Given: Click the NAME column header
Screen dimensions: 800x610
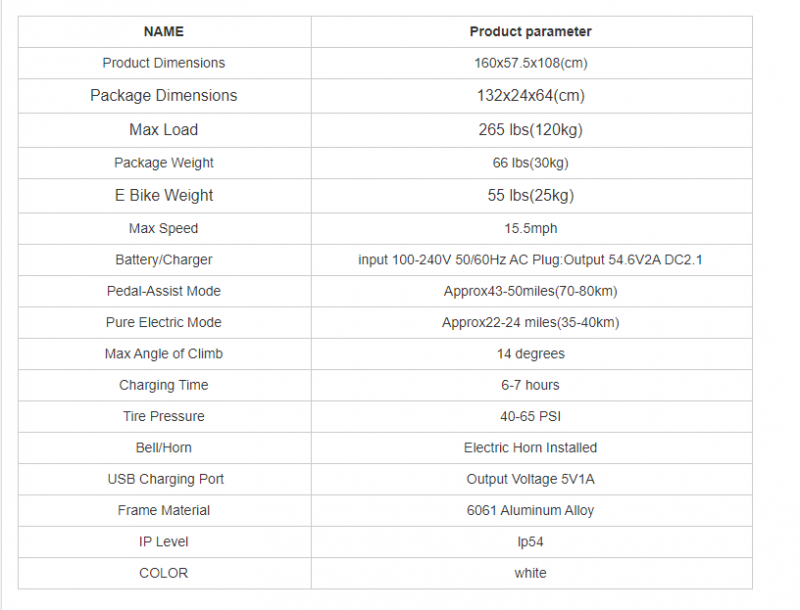Looking at the screenshot, I should click(x=164, y=32).
